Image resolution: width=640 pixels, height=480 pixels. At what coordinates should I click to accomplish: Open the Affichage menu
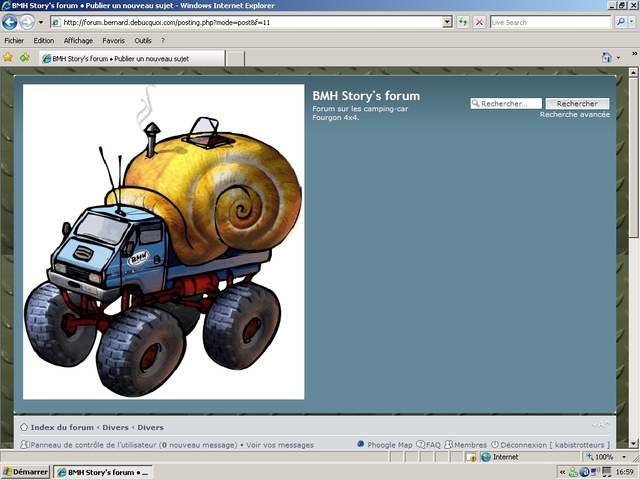coord(78,41)
